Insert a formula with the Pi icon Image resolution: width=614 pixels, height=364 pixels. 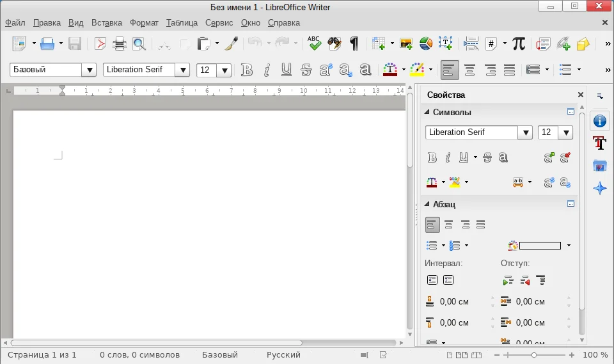[519, 44]
